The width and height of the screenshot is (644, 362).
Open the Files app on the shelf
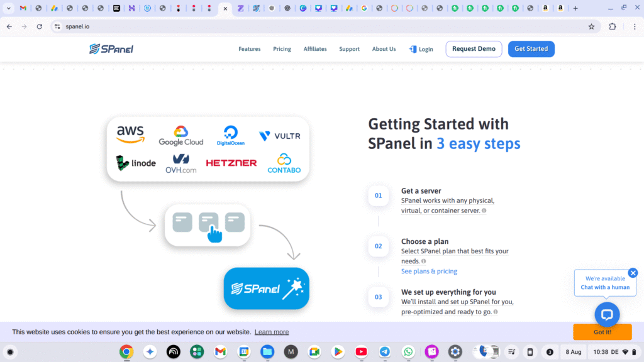click(x=267, y=352)
